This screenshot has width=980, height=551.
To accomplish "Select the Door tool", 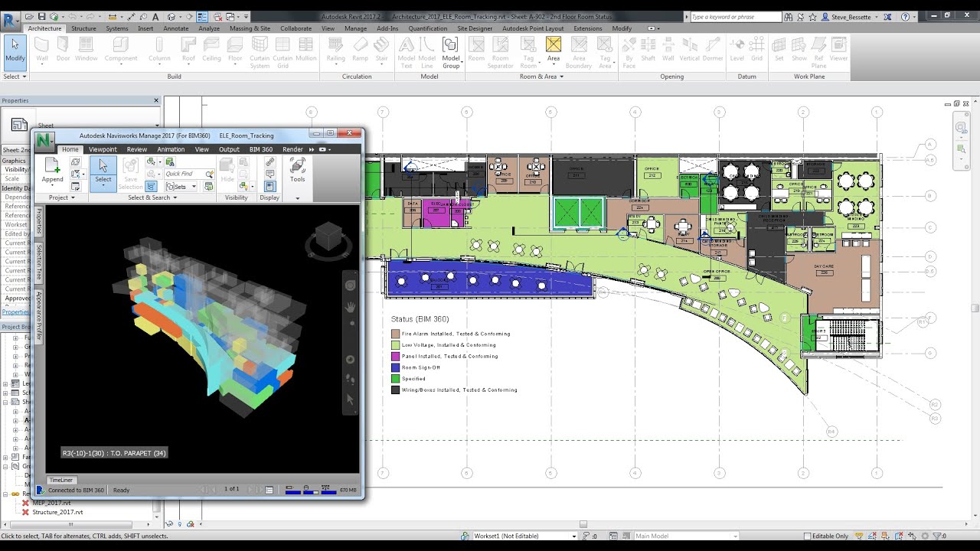I will [63, 51].
